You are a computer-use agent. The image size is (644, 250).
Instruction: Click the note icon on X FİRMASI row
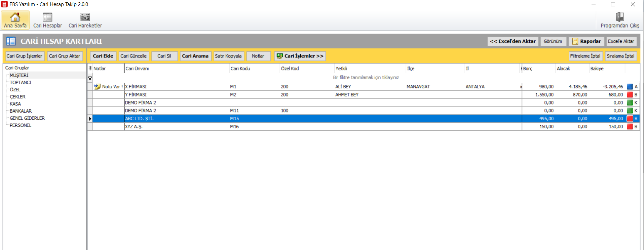pos(97,87)
